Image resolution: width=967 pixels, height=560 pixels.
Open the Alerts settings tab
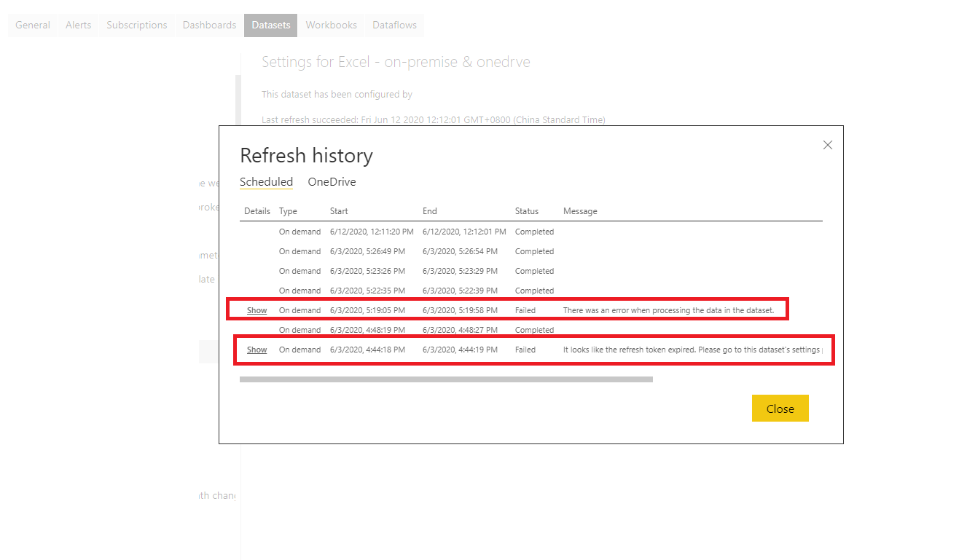(79, 25)
